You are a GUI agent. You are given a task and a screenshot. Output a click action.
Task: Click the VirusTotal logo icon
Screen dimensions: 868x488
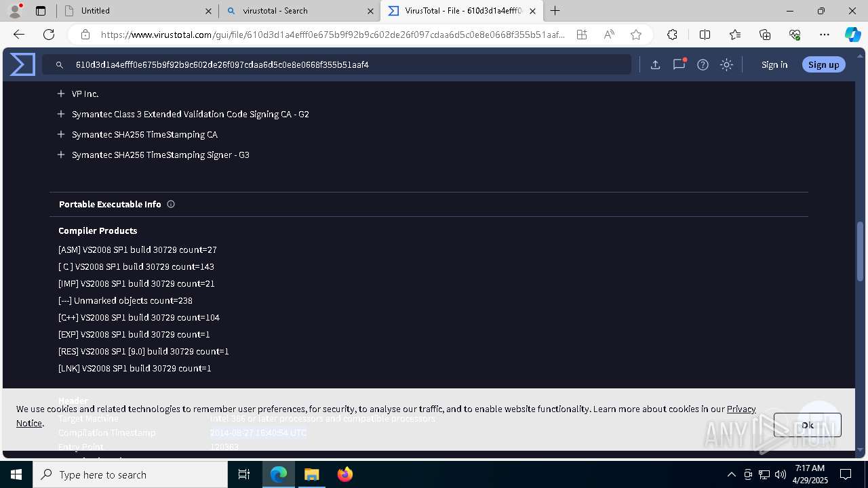pos(22,64)
